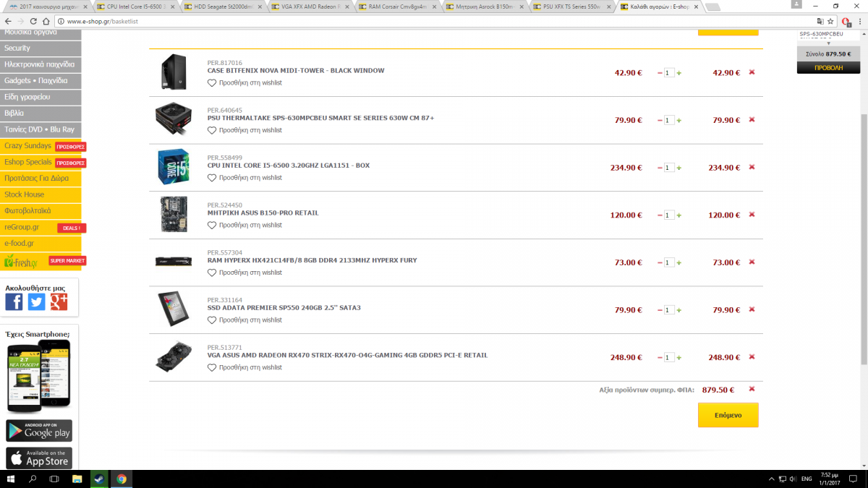Switch to the HDD Seagate St2000dm tab
Screen dimensions: 868x488
click(224, 6)
